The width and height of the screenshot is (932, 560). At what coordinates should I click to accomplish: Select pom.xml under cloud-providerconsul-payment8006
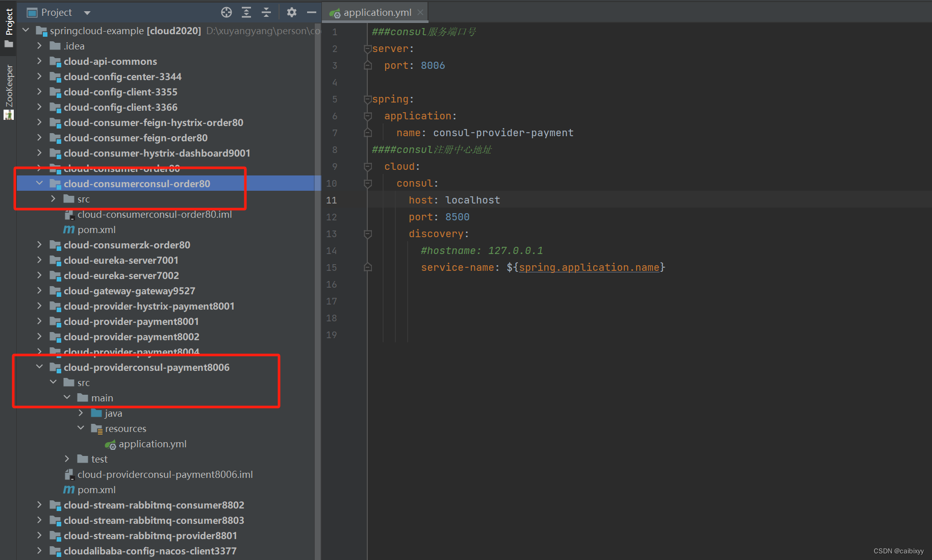click(96, 490)
